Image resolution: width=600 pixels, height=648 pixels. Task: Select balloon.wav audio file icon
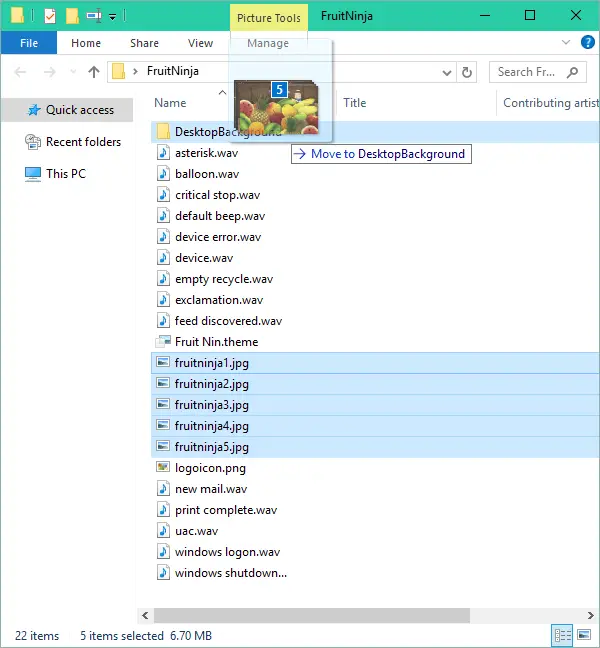click(163, 174)
